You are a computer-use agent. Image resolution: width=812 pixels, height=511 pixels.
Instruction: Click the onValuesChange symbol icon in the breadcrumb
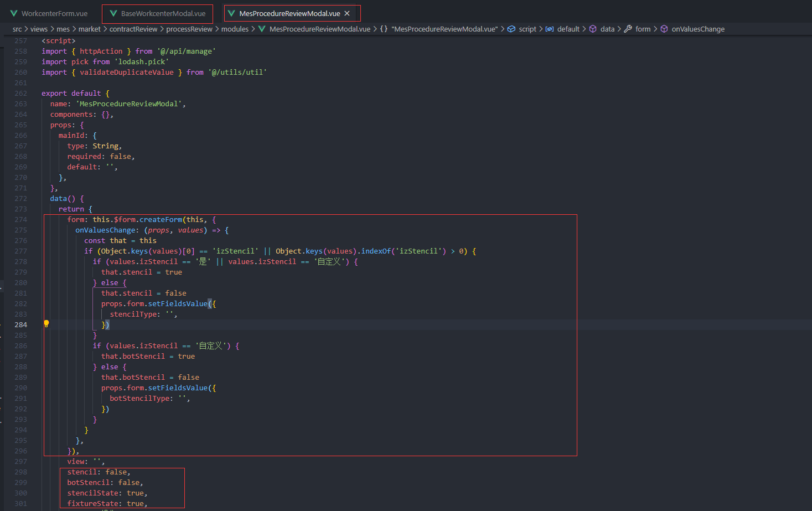pos(664,29)
